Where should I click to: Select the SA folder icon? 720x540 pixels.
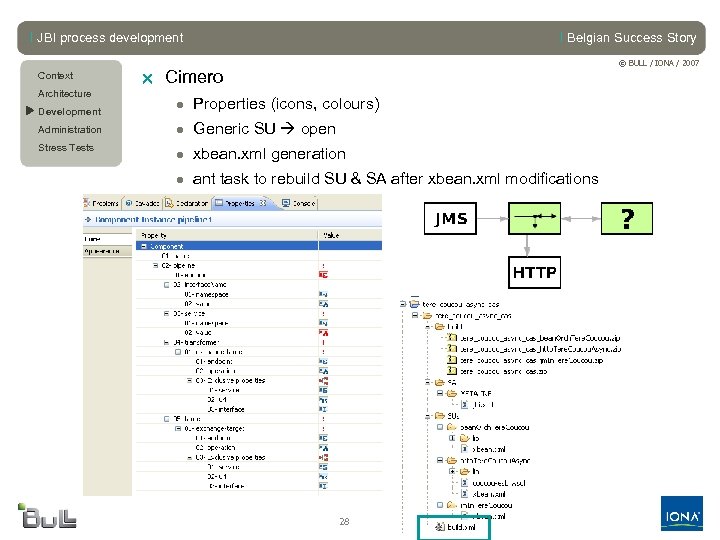[x=439, y=382]
